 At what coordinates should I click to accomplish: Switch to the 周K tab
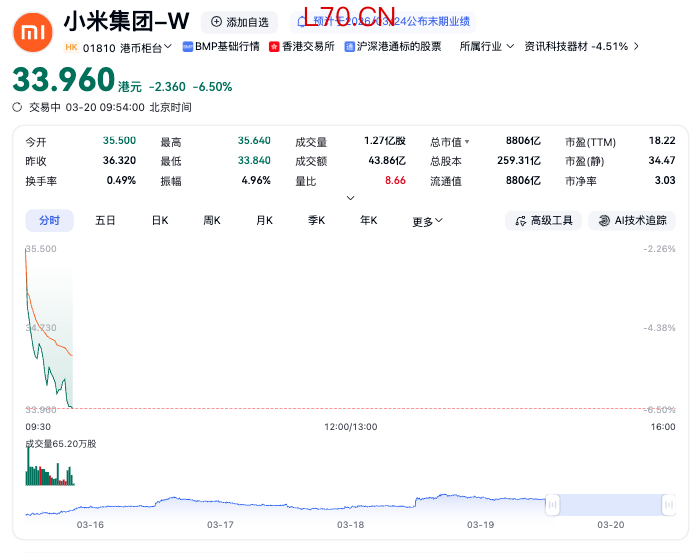(x=212, y=221)
